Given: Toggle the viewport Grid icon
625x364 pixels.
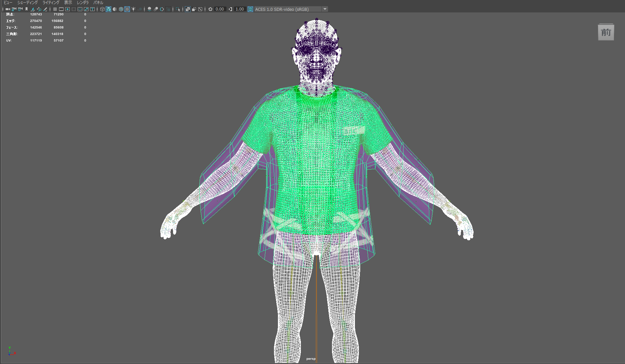Looking at the screenshot, I should [55, 9].
